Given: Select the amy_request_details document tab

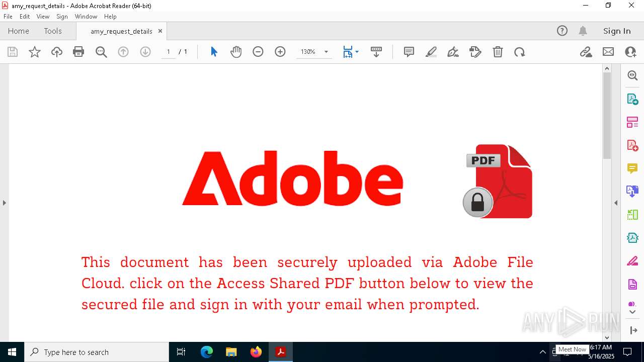Looking at the screenshot, I should tap(121, 31).
